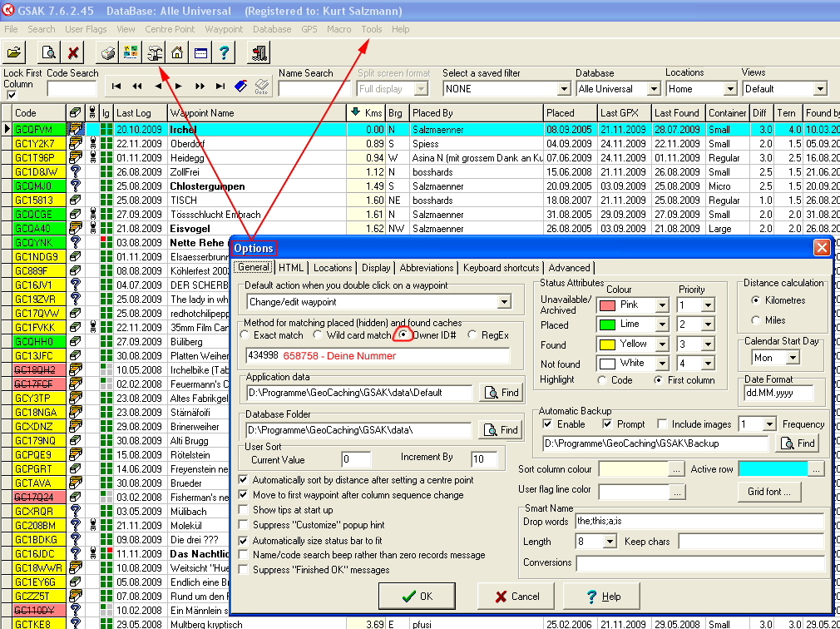Expand the Smart Name Length dropdown
The image size is (840, 629).
(x=610, y=542)
